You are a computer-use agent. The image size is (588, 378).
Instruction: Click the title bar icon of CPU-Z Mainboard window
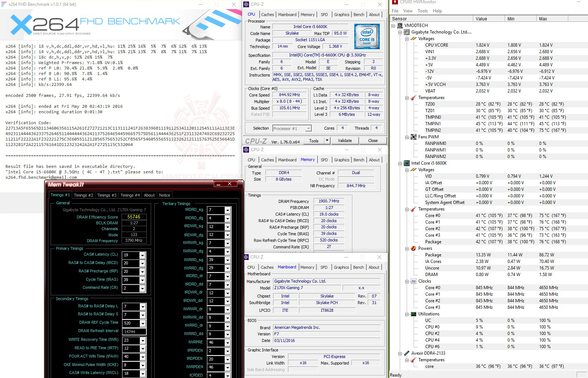pos(246,257)
